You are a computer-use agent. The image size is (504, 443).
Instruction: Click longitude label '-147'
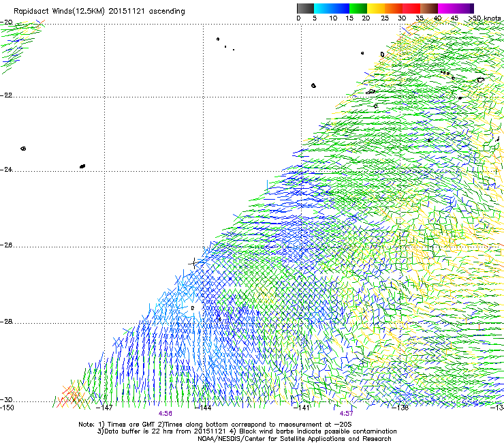tap(104, 408)
